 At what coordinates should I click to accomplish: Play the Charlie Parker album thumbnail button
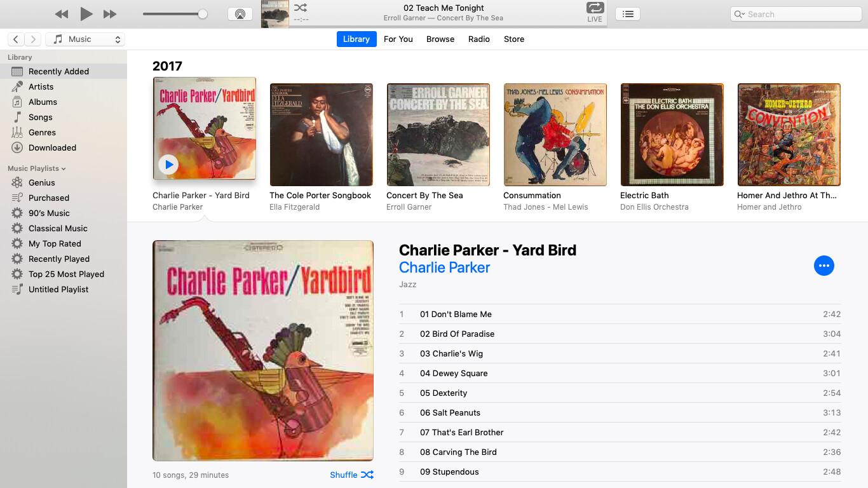[168, 165]
